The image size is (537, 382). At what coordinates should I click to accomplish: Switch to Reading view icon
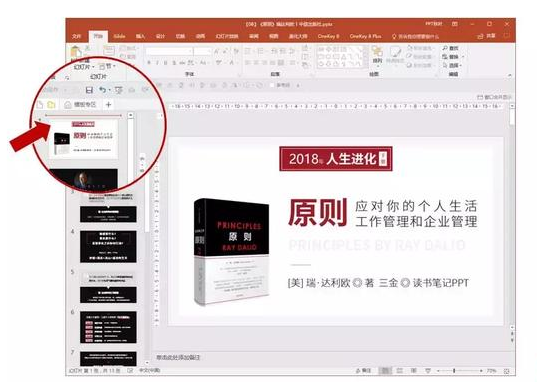pyautogui.click(x=414, y=371)
